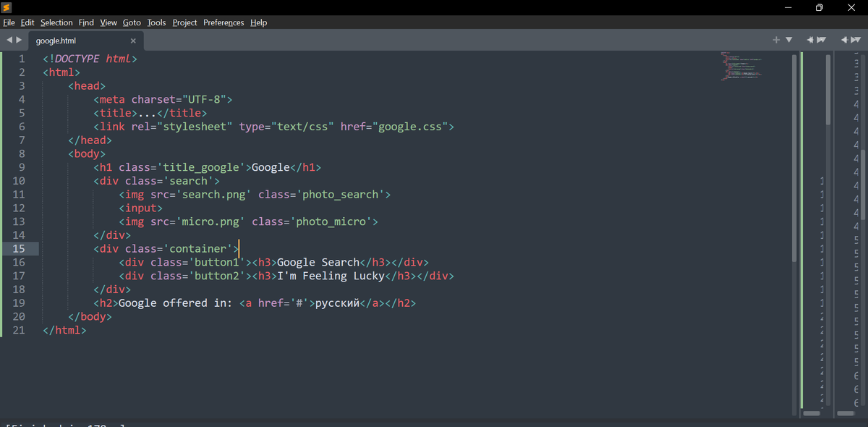Screen dimensions: 868x427
Task: Click the word 'русский' in line 19
Action: point(338,303)
